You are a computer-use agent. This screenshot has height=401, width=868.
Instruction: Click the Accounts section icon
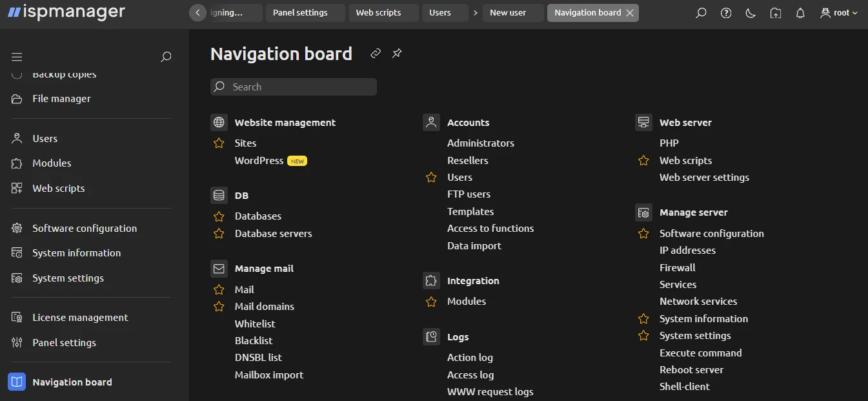431,121
